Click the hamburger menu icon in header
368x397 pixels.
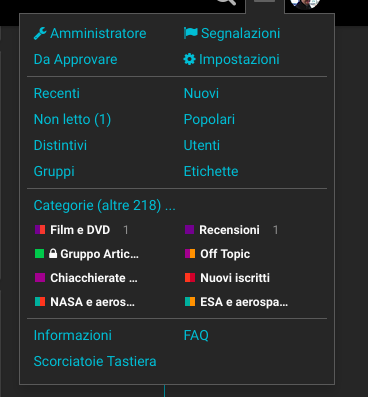click(x=265, y=2)
